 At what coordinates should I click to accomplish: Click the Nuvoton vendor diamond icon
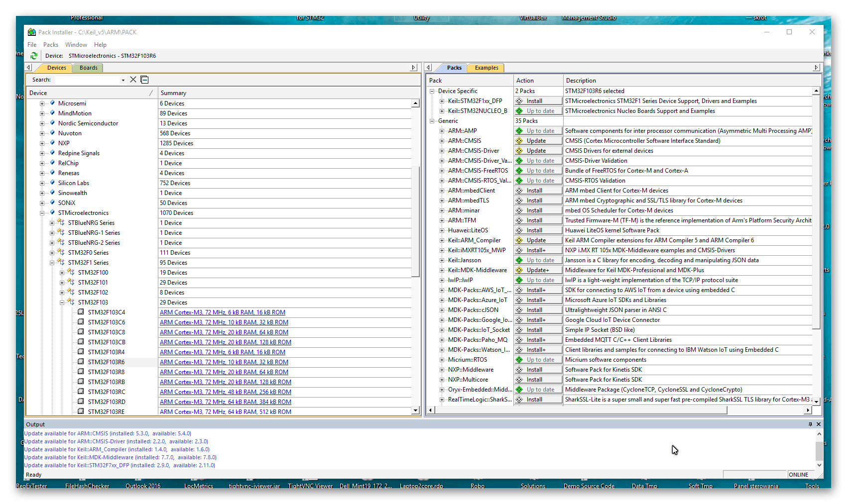click(52, 133)
